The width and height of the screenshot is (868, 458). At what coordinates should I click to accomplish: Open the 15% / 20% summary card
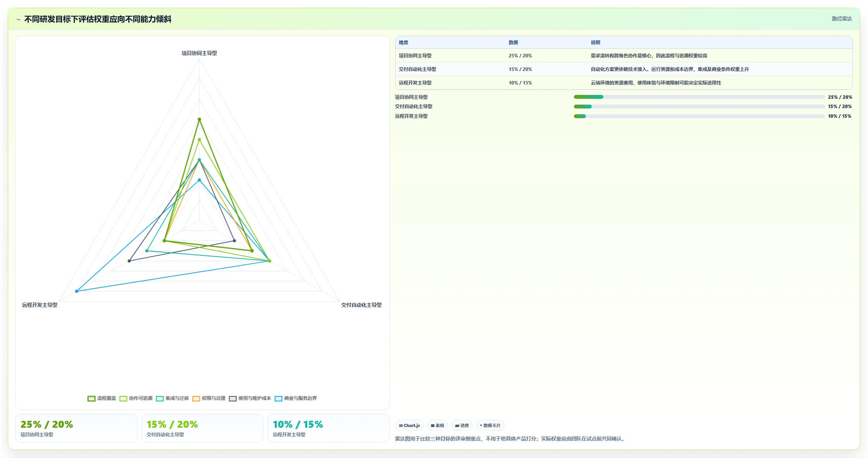click(202, 428)
